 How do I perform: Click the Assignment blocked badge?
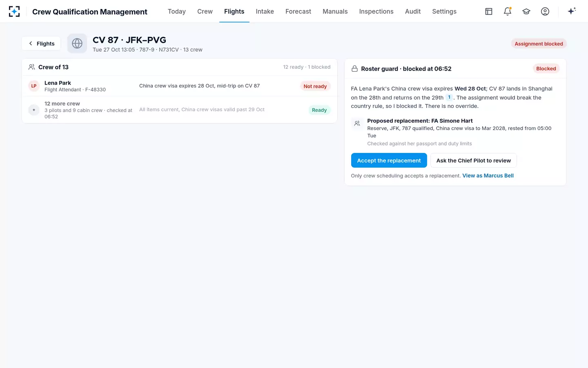pos(539,44)
